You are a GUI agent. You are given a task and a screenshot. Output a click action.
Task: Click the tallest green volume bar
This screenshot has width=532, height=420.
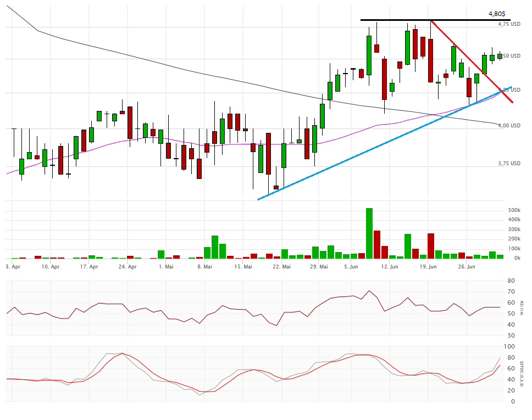click(x=369, y=233)
